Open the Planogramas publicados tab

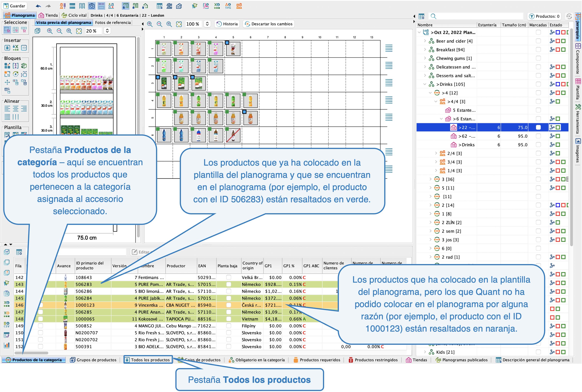(462, 360)
